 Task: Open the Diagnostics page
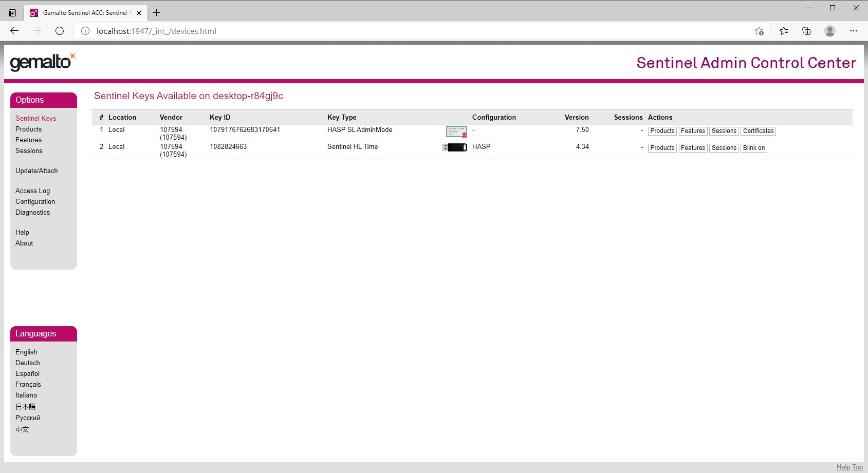click(33, 212)
